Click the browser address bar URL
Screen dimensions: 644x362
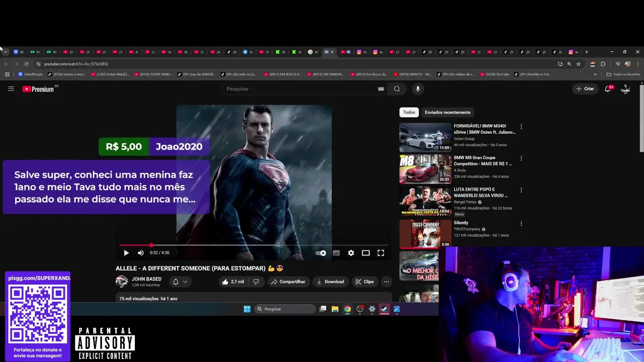[x=75, y=64]
